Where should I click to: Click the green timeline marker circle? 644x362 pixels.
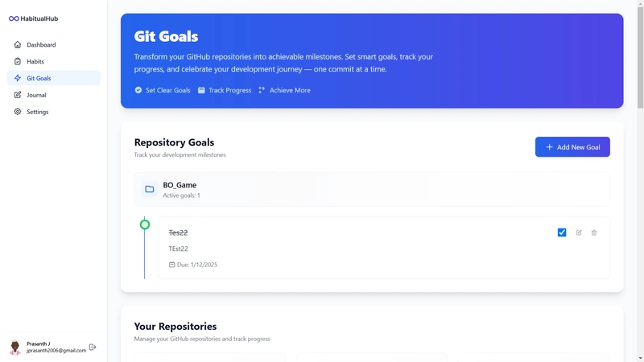click(x=145, y=224)
